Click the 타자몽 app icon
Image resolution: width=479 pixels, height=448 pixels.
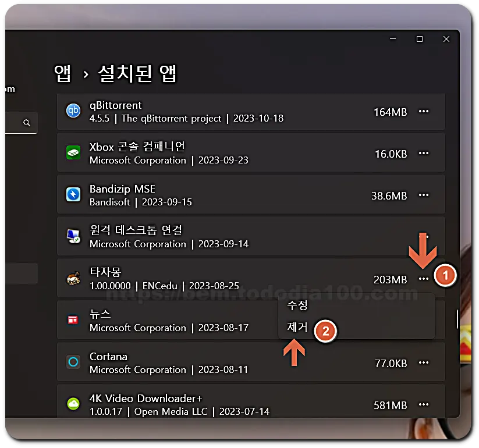tap(73, 279)
